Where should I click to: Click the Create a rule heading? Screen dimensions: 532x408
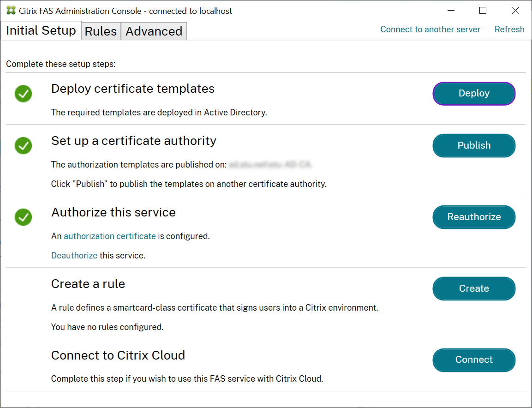pos(88,284)
